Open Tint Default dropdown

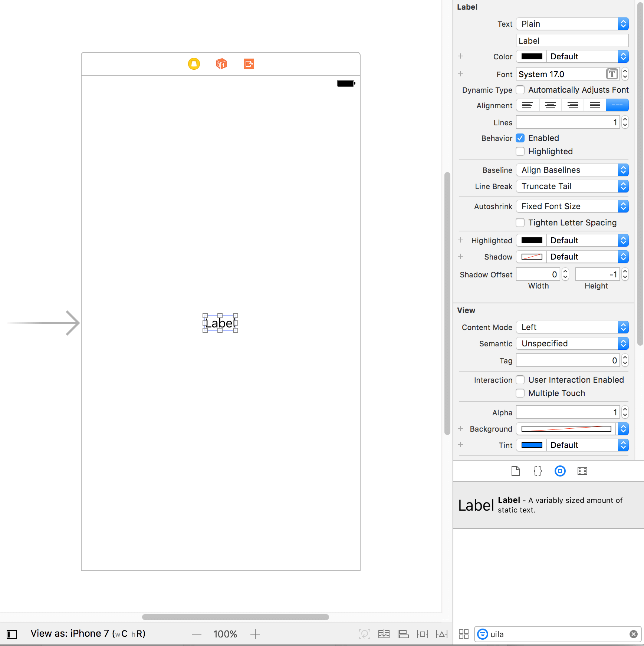click(588, 445)
